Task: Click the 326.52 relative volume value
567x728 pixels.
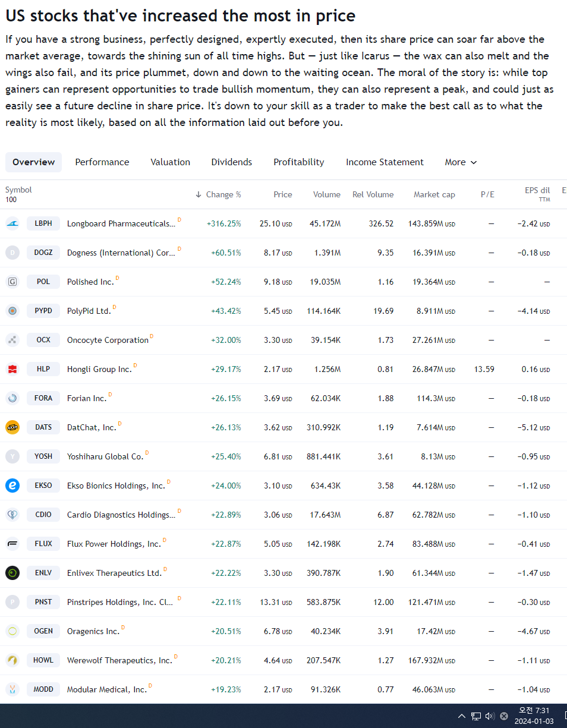Action: coord(381,224)
